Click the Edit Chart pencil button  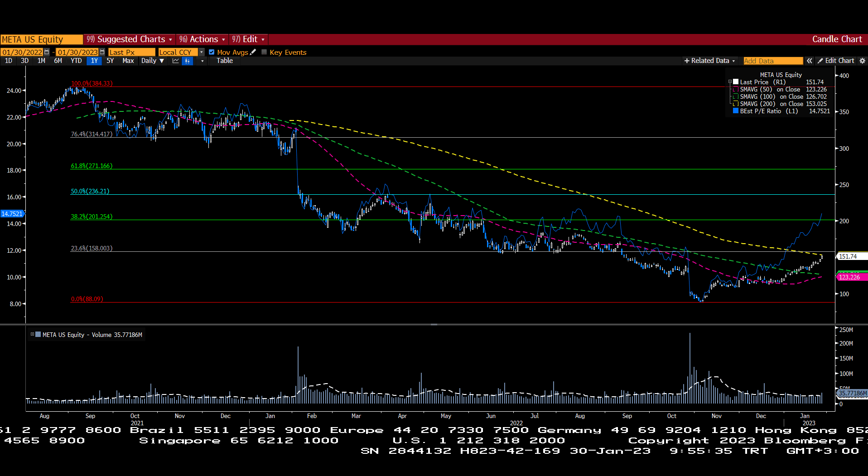[x=836, y=61]
